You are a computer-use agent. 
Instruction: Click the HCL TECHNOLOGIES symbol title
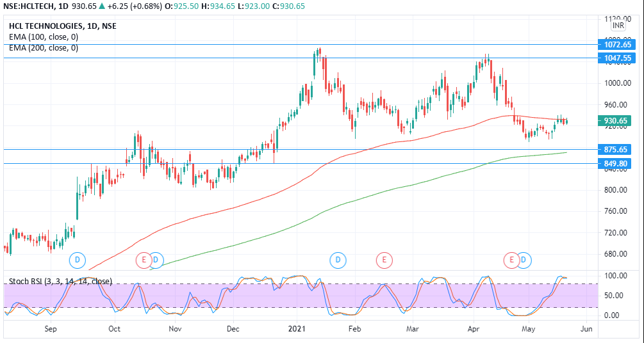tap(62, 26)
